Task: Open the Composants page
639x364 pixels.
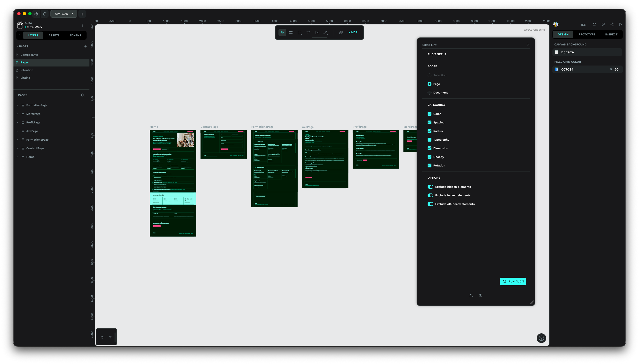Action: 51,55
